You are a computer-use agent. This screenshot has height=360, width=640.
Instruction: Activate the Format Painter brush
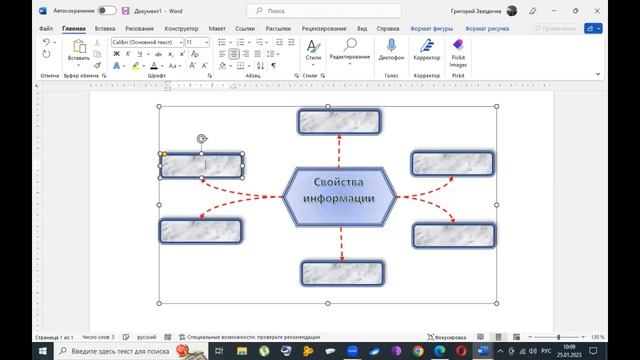tap(97, 65)
